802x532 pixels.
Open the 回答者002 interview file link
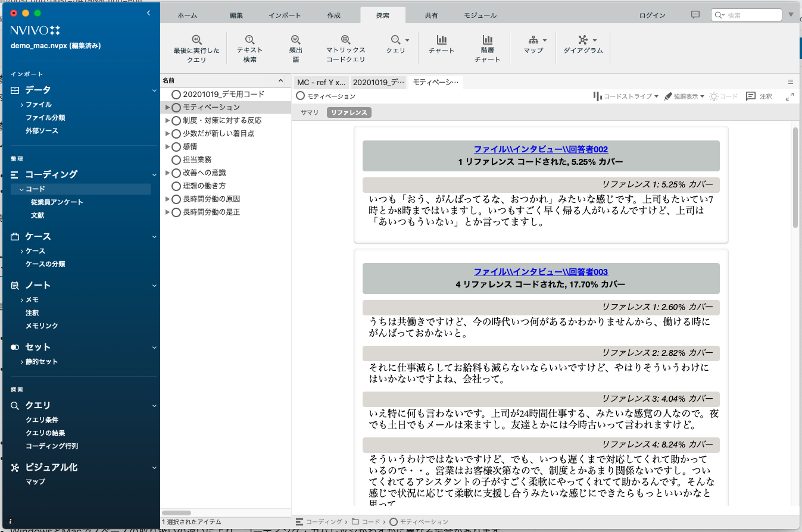pyautogui.click(x=541, y=149)
